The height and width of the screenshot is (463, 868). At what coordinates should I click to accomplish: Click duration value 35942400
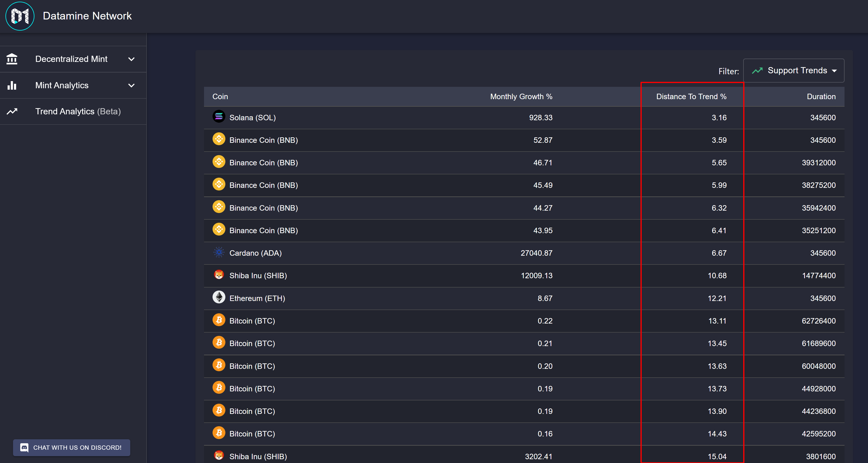tap(818, 208)
